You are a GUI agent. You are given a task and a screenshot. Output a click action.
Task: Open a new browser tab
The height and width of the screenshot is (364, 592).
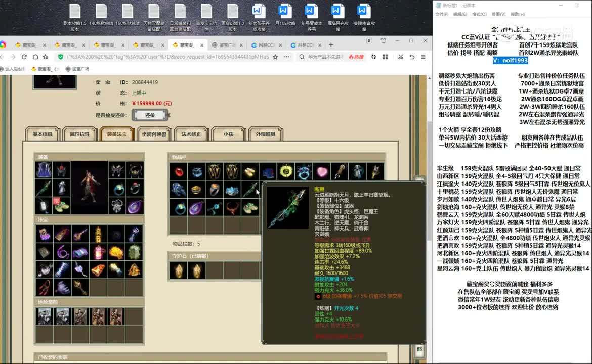(331, 45)
